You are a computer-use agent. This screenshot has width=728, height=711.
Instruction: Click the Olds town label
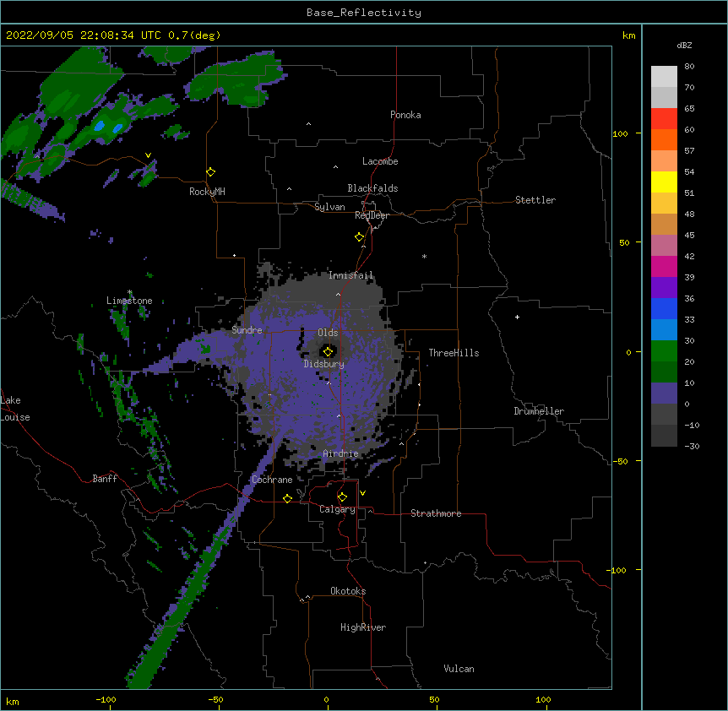[328, 333]
